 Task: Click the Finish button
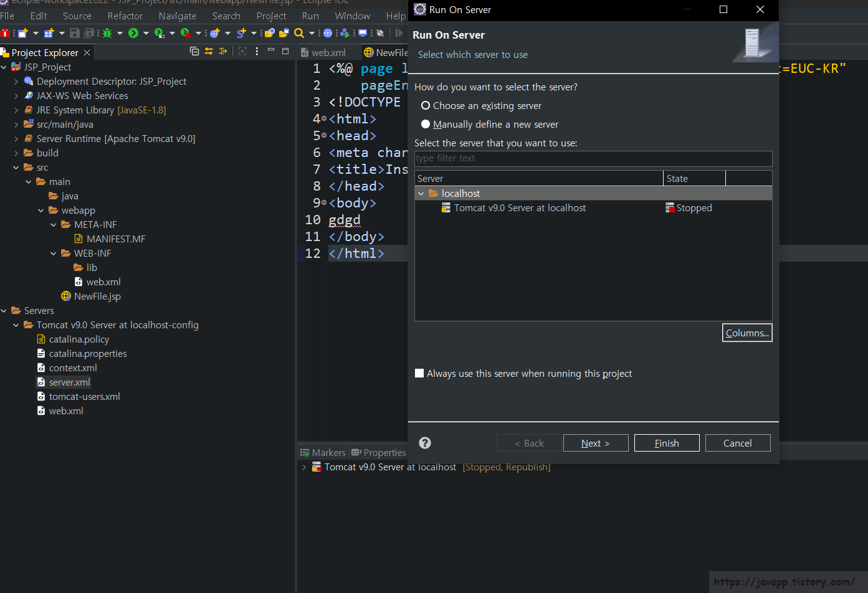(667, 443)
